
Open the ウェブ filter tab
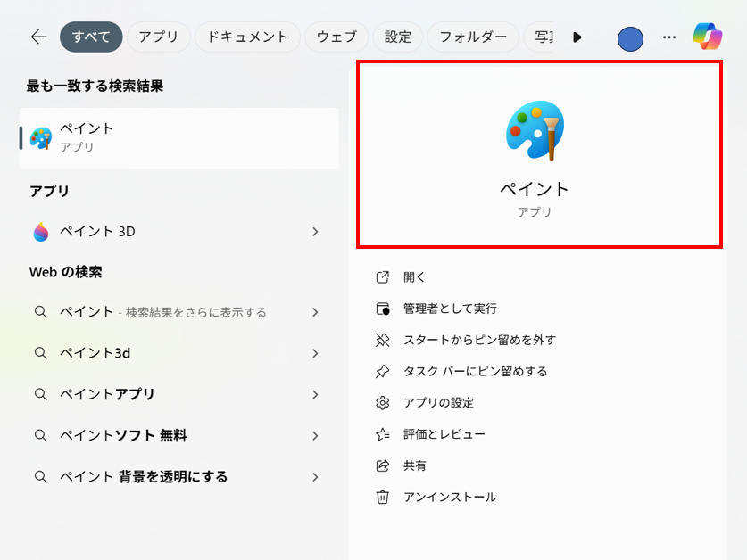point(336,37)
